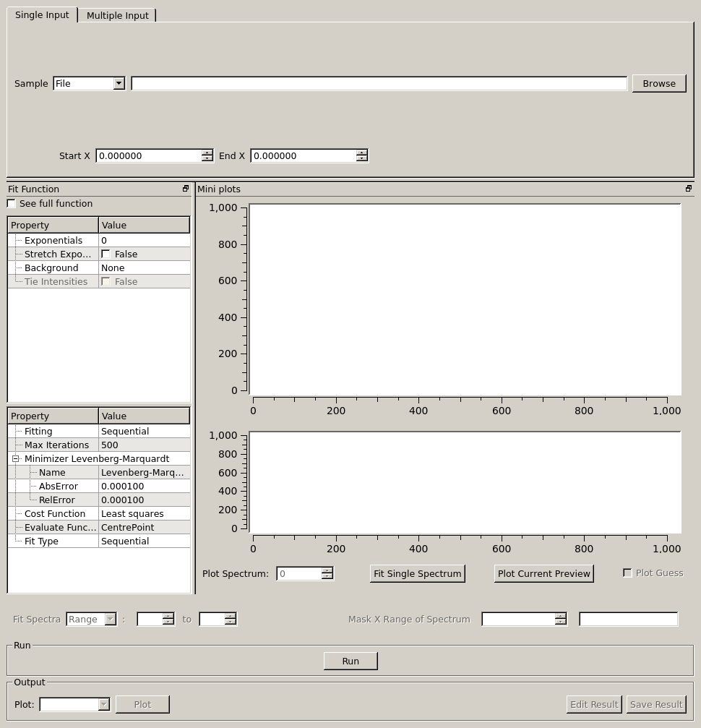Click the sample file path field

tap(379, 84)
